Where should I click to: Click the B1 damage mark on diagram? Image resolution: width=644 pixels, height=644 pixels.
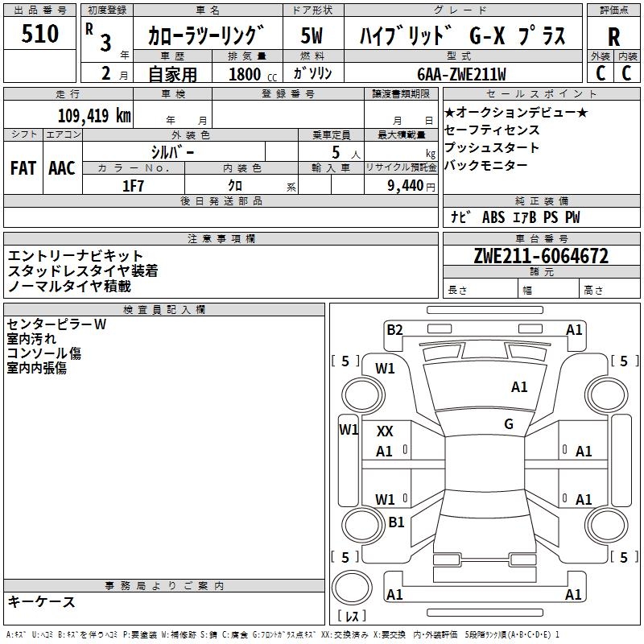(x=396, y=522)
